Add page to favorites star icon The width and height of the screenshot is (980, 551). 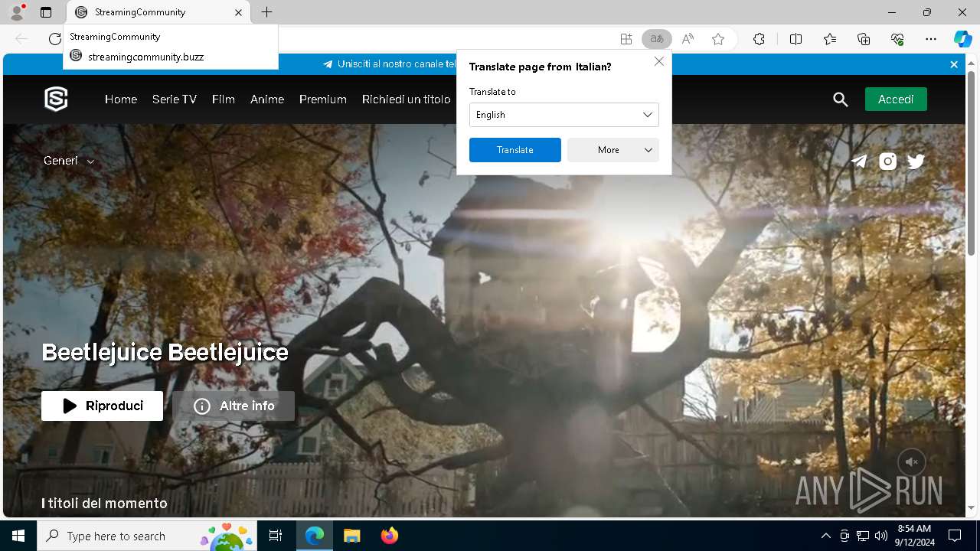[x=717, y=39]
